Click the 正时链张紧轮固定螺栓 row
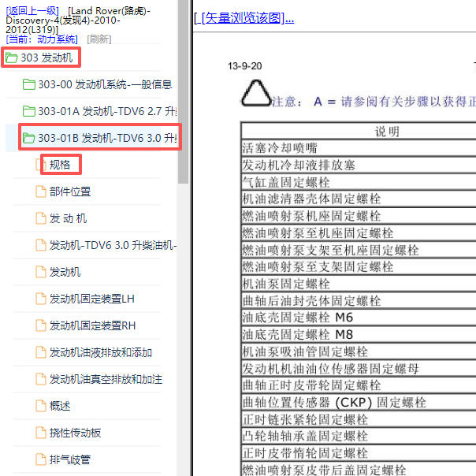The height and width of the screenshot is (476, 476). pos(359,419)
